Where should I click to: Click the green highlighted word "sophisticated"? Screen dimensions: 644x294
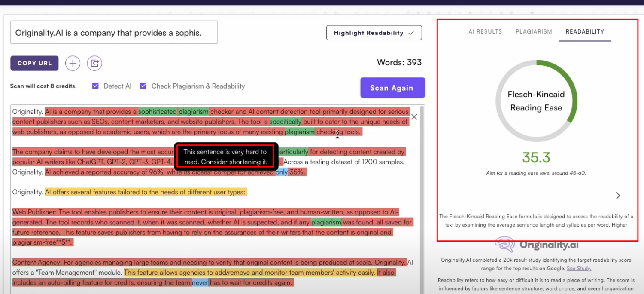pyautogui.click(x=157, y=112)
